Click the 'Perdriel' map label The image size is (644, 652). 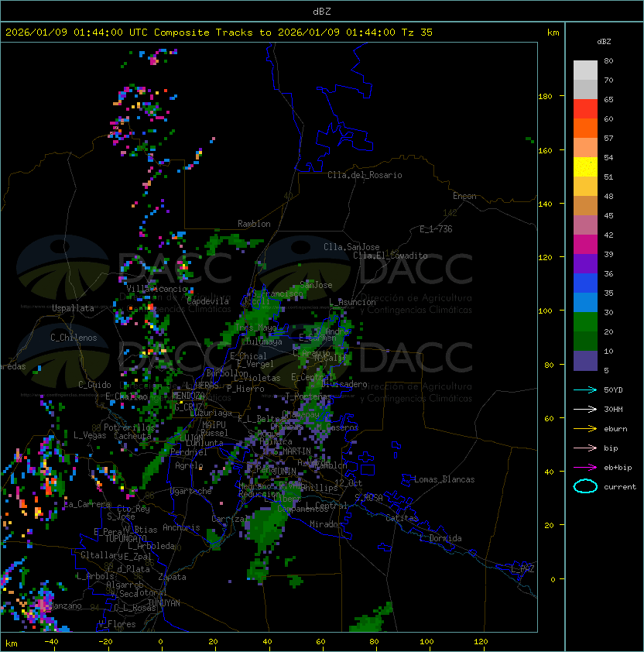[x=189, y=452]
